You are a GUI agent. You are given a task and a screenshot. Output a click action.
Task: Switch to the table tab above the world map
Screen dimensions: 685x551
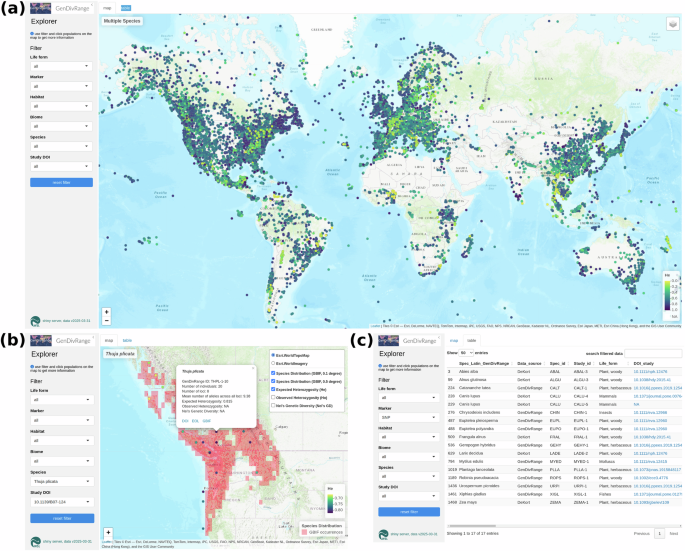[x=125, y=8]
